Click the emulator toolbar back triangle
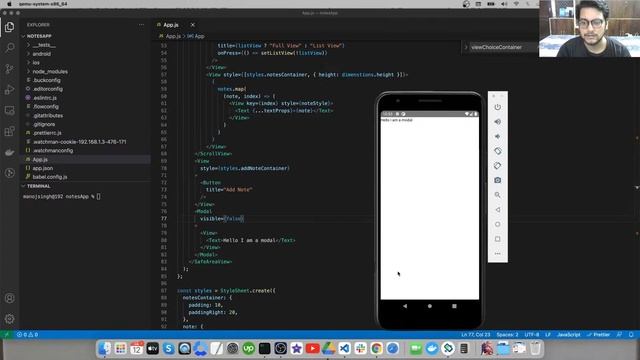The width and height of the screenshot is (640, 360). pyautogui.click(x=498, y=210)
